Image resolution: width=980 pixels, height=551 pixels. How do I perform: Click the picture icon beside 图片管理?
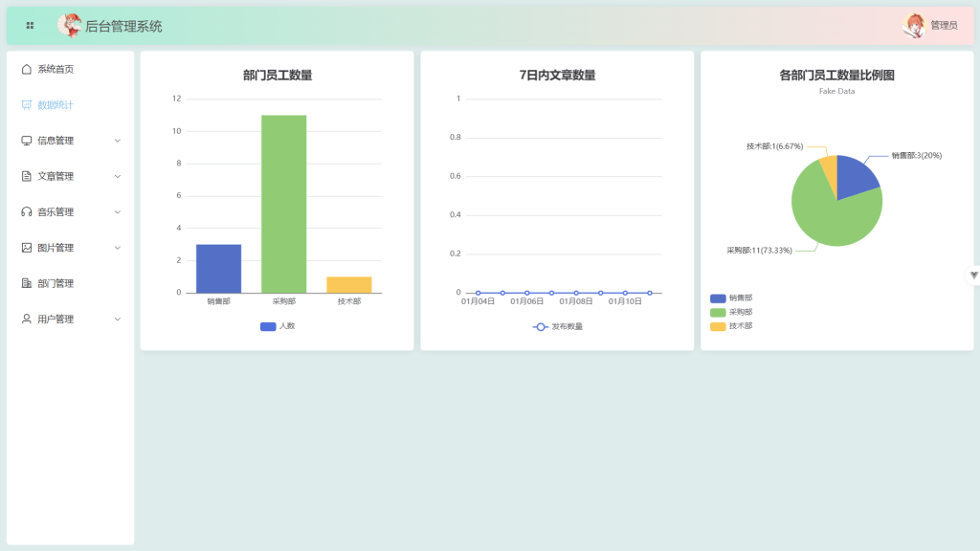pos(27,248)
